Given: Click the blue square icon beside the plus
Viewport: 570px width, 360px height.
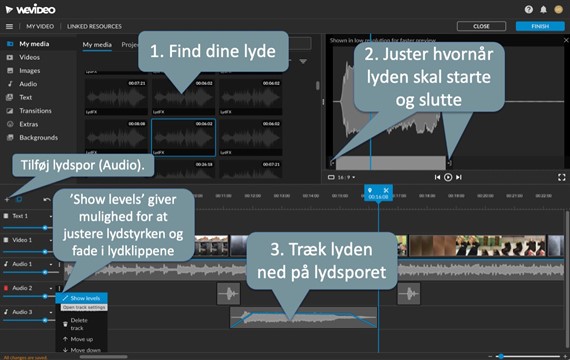Looking at the screenshot, I should point(19,199).
